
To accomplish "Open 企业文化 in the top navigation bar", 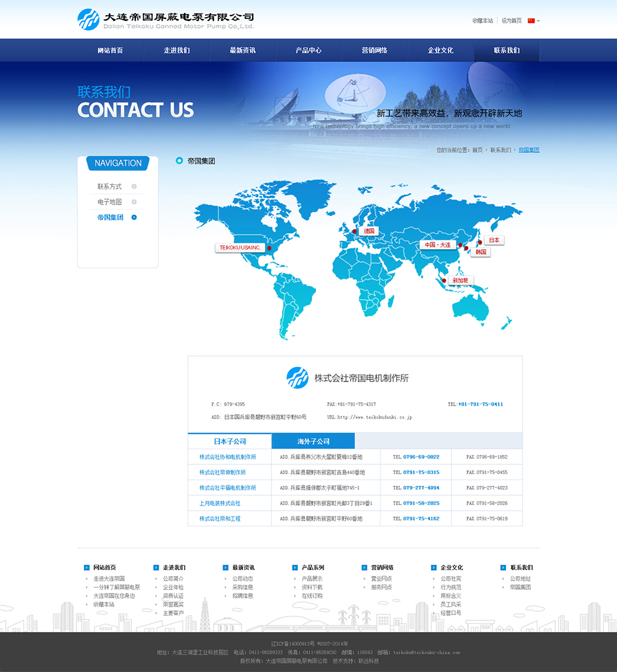I will [x=441, y=50].
